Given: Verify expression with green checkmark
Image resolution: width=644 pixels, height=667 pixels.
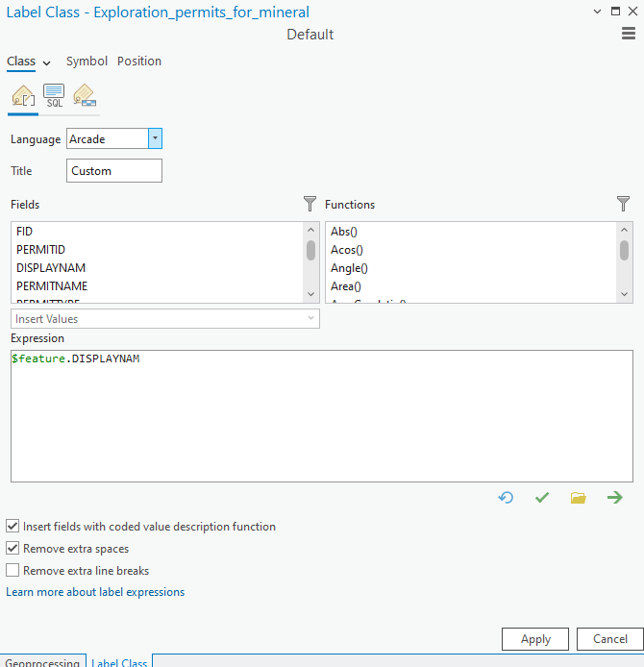Looking at the screenshot, I should click(x=542, y=497).
